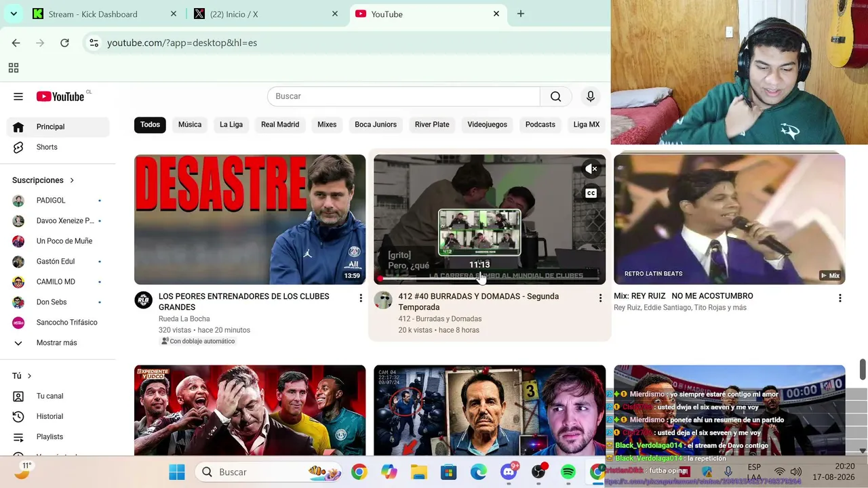Filter by Podcasts chip

pos(540,125)
